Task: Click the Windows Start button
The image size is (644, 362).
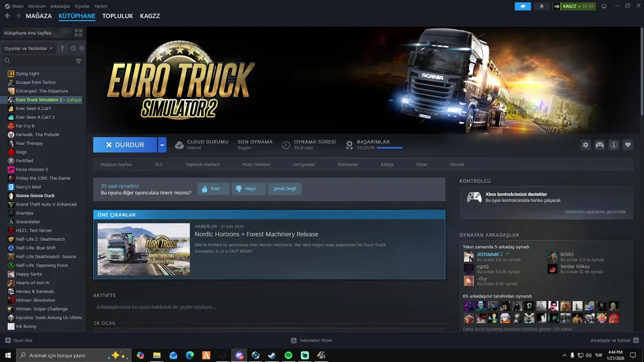Action: click(8, 355)
